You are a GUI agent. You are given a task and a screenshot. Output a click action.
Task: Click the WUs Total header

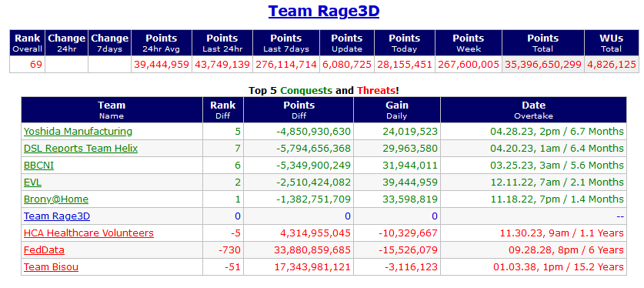coord(612,43)
